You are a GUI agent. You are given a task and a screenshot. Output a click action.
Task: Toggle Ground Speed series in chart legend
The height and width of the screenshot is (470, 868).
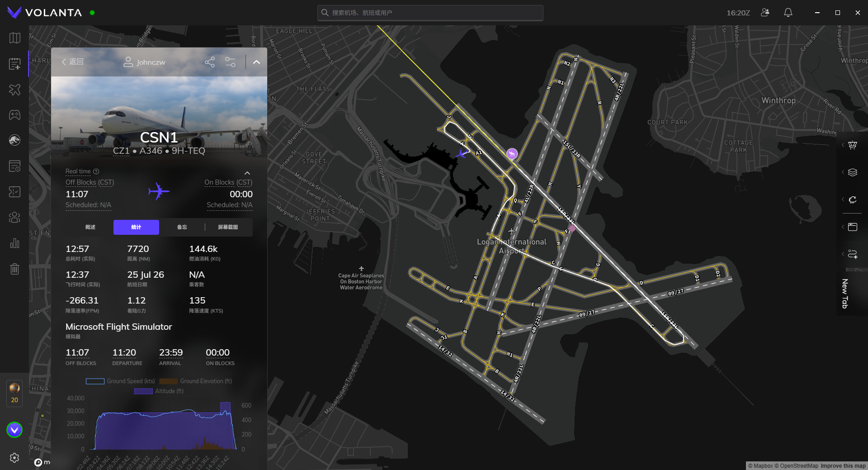120,381
